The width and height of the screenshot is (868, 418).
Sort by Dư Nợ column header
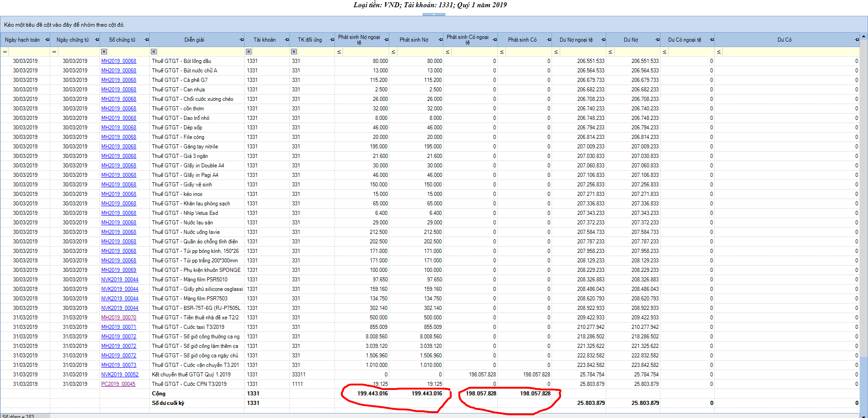(x=631, y=40)
